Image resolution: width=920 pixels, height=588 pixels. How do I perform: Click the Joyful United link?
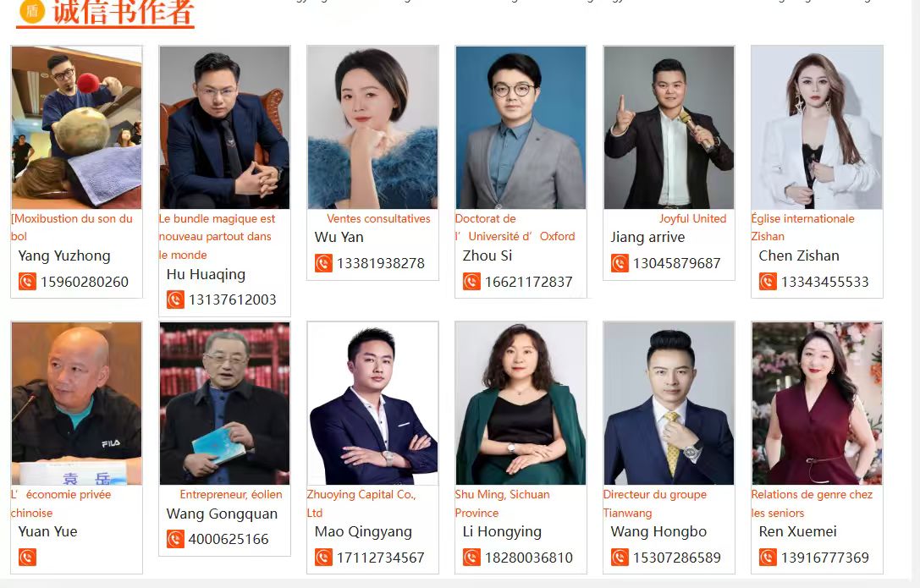pos(692,218)
